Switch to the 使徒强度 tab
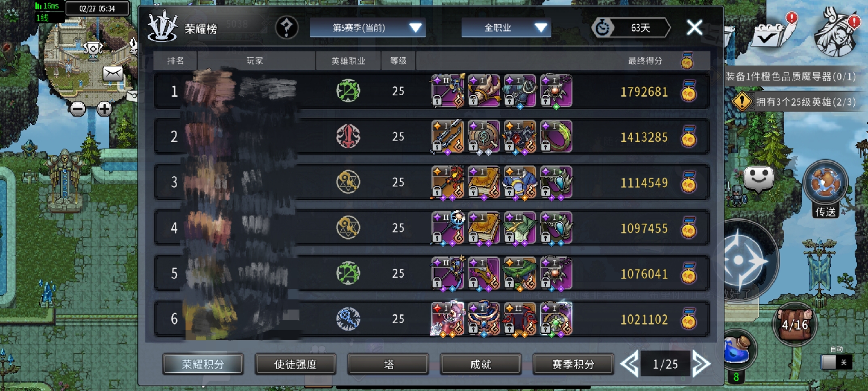868x391 pixels. click(295, 364)
